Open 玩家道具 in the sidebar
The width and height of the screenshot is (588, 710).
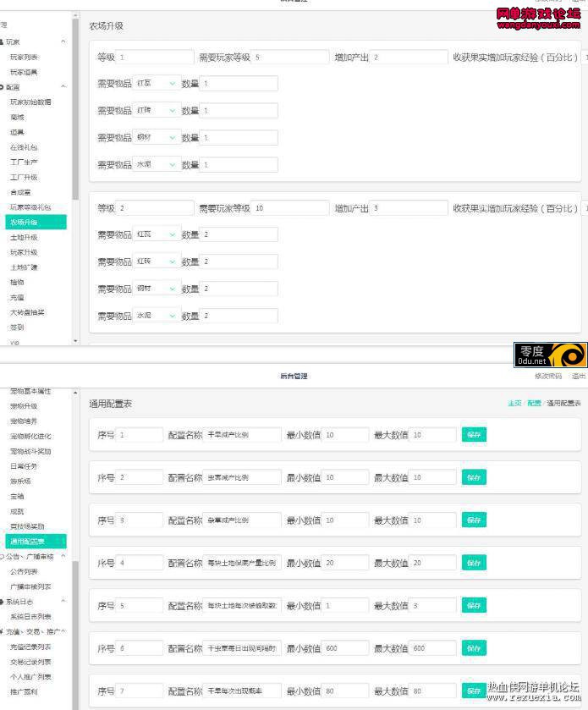pos(24,72)
